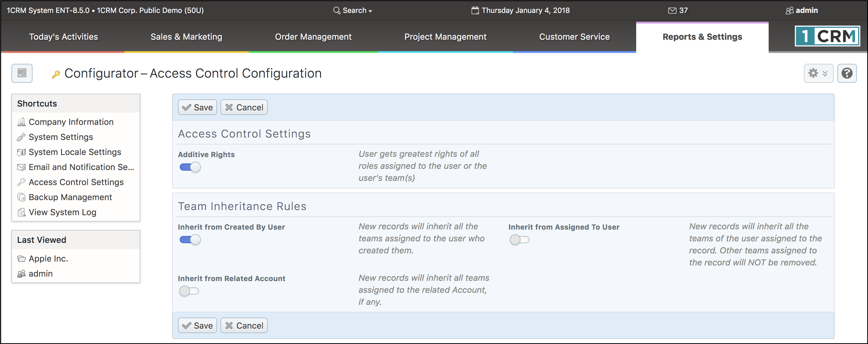Viewport: 868px width, 344px height.
Task: Open System Locale Settings shortcut
Action: 69,152
